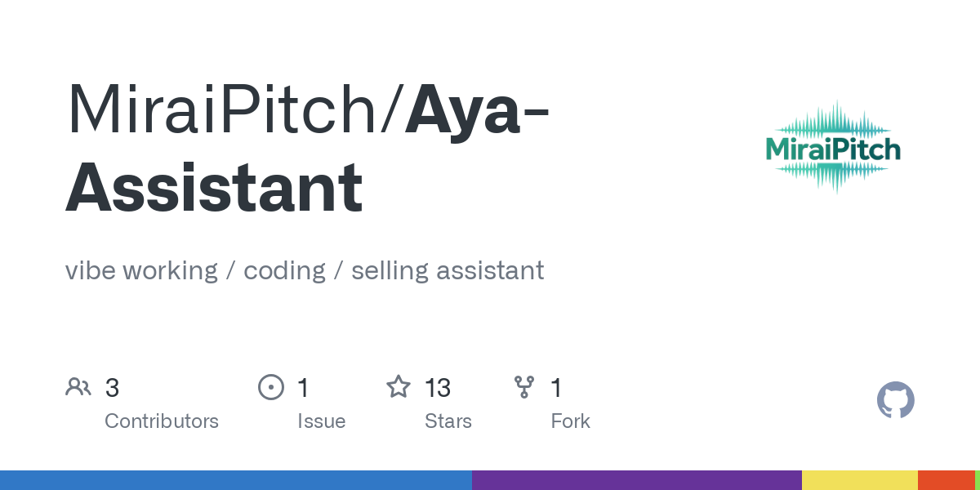This screenshot has width=980, height=490.
Task: Select the repository description text
Action: [305, 270]
